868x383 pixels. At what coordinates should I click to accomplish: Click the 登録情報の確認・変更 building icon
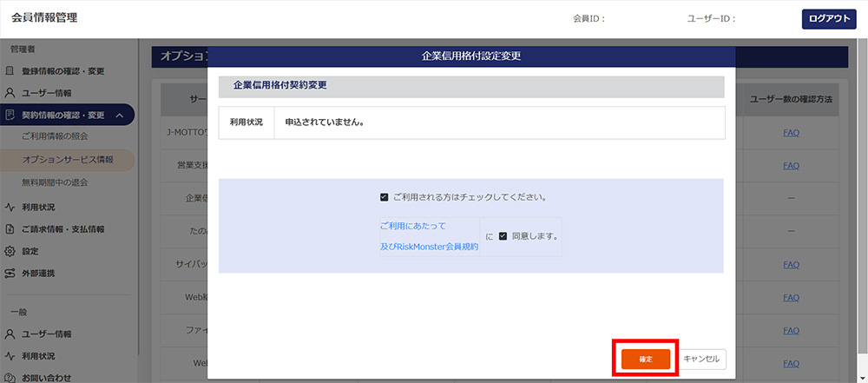coord(10,71)
